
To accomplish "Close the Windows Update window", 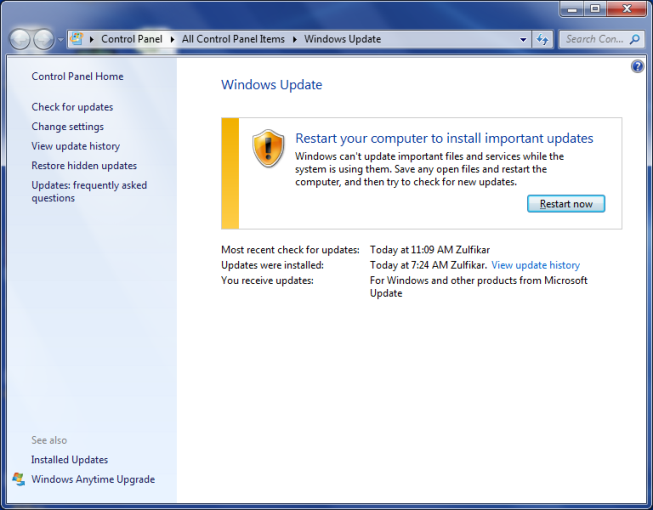I will pyautogui.click(x=627, y=9).
